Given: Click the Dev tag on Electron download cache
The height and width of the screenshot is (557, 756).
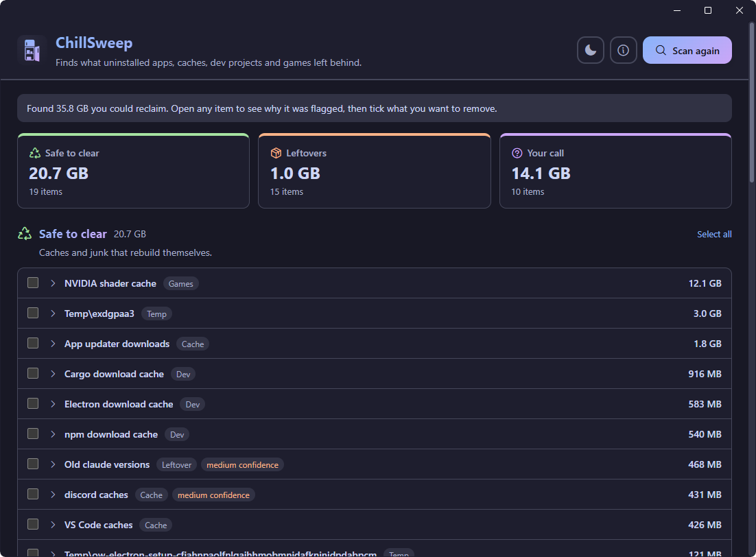Looking at the screenshot, I should [192, 404].
